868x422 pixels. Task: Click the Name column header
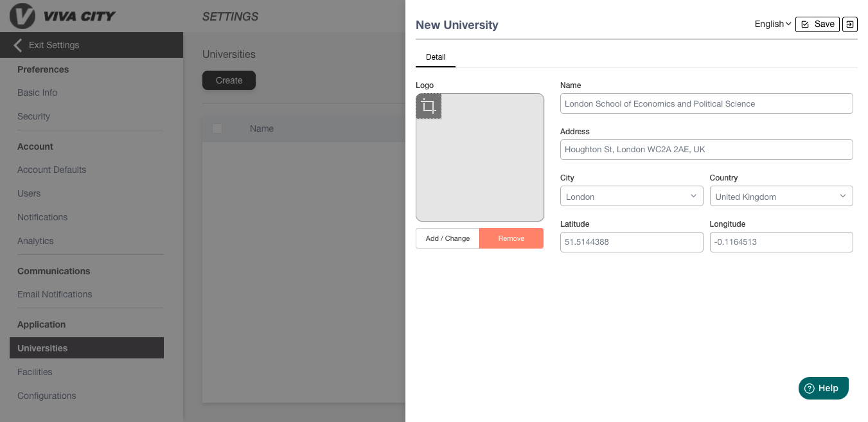(x=261, y=128)
